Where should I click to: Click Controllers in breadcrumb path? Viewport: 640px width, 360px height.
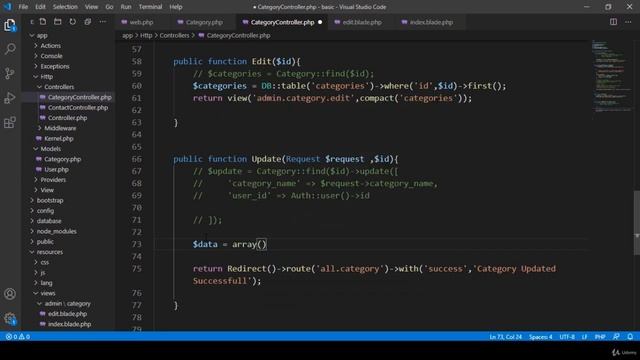point(174,36)
